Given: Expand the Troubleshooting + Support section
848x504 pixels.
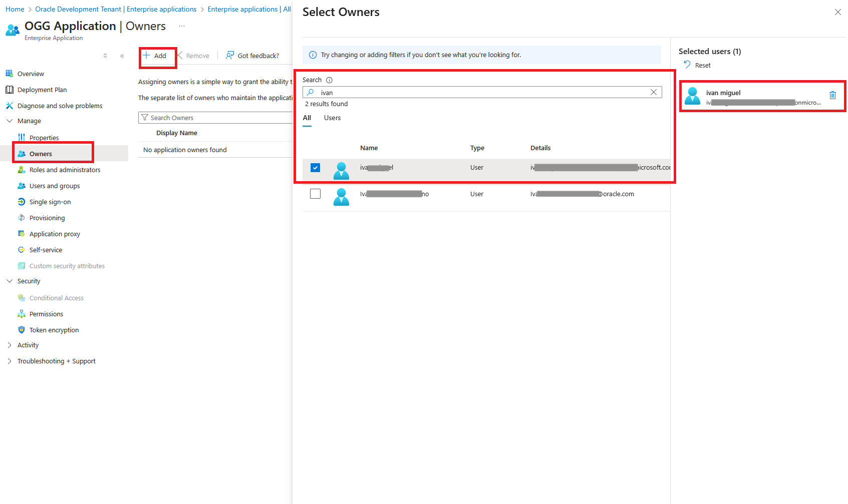Looking at the screenshot, I should [10, 361].
